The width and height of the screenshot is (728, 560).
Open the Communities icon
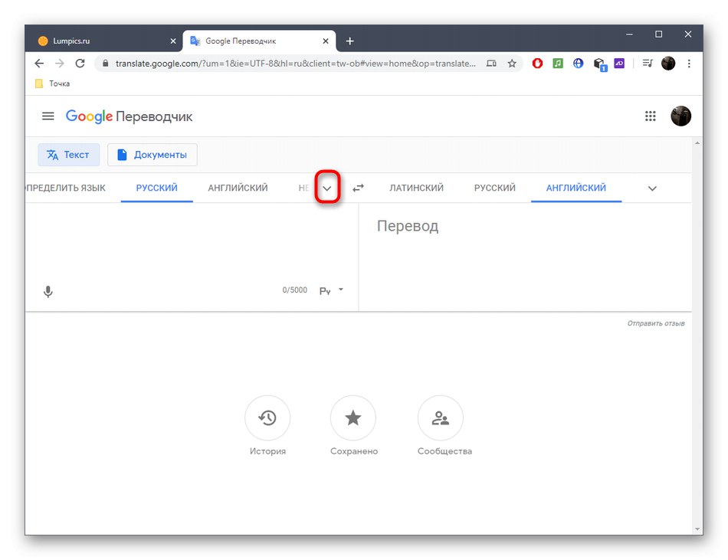(440, 418)
